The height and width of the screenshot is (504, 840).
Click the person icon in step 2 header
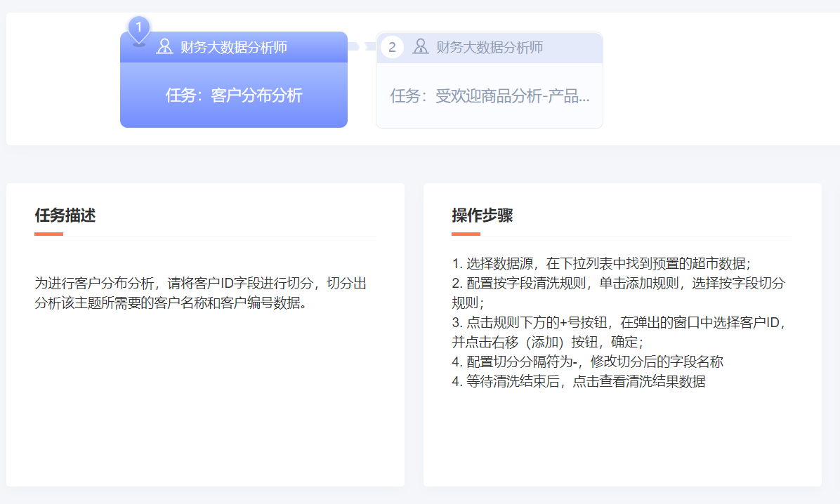click(x=421, y=46)
